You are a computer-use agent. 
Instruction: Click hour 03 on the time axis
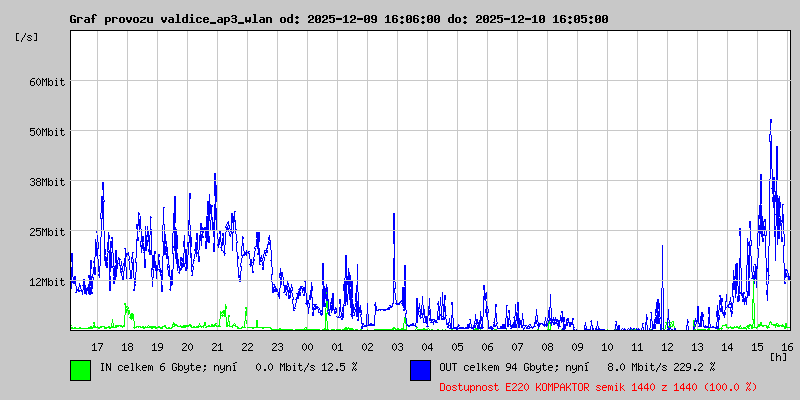(x=397, y=346)
